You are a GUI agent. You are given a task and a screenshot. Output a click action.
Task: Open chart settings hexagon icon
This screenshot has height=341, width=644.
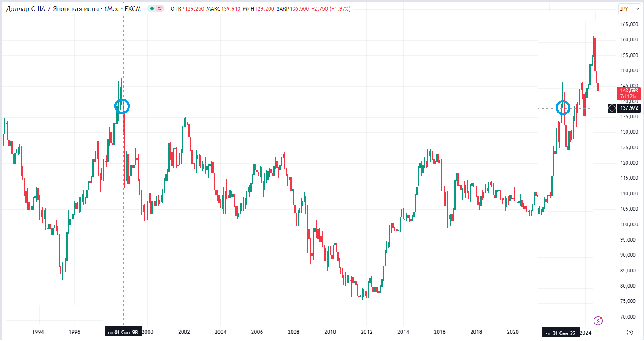[630, 332]
